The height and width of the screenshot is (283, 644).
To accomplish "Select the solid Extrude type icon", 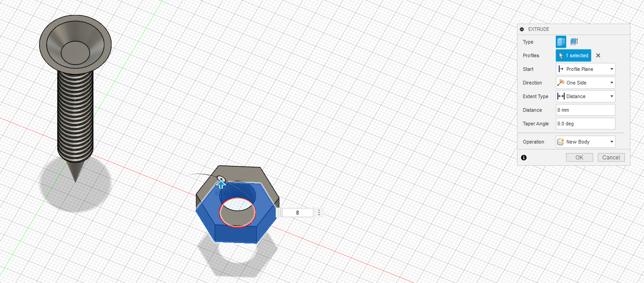I will click(561, 42).
